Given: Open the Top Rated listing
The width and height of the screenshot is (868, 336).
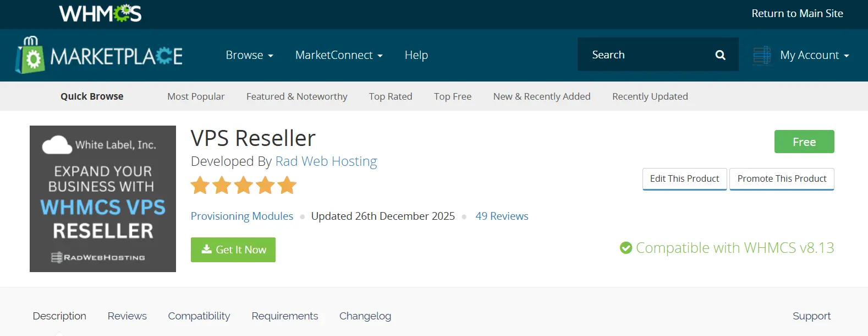Looking at the screenshot, I should pyautogui.click(x=391, y=96).
